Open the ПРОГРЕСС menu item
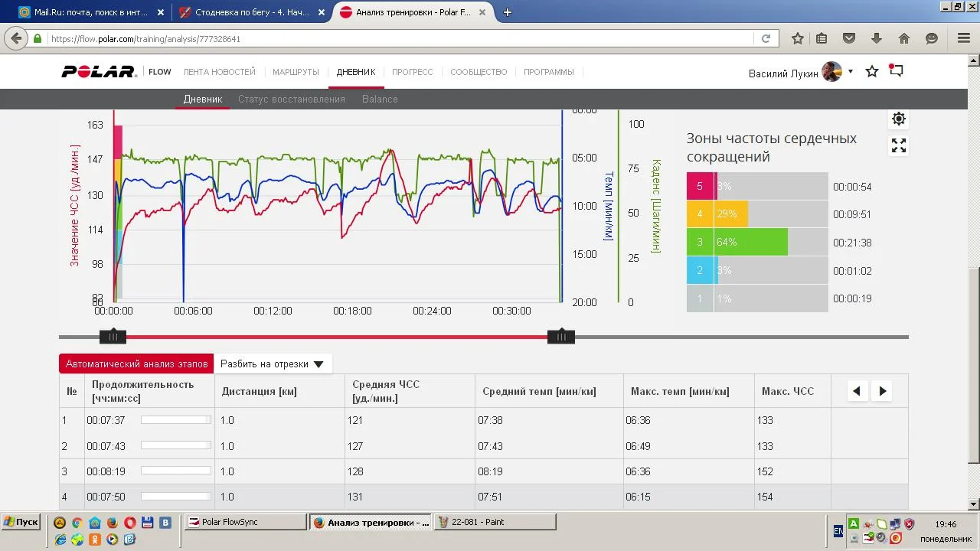This screenshot has width=980, height=551. coord(412,72)
